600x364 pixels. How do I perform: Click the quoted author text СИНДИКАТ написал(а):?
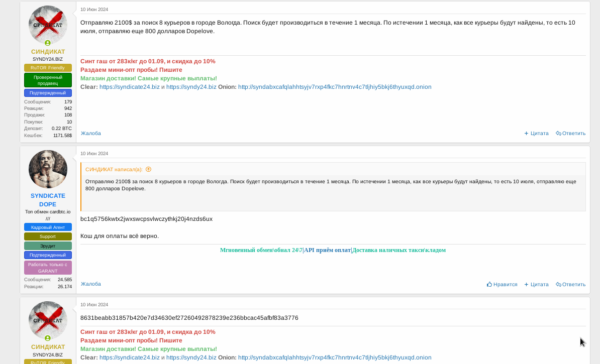(114, 170)
